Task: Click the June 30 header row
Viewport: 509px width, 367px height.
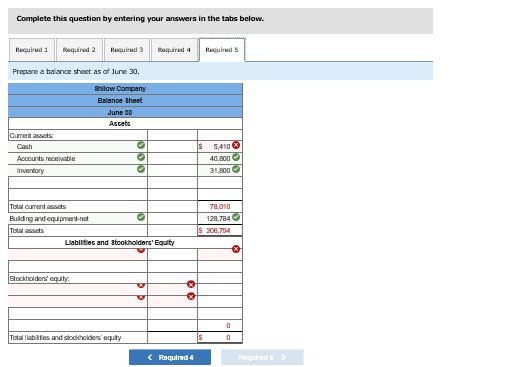Action: tap(125, 113)
